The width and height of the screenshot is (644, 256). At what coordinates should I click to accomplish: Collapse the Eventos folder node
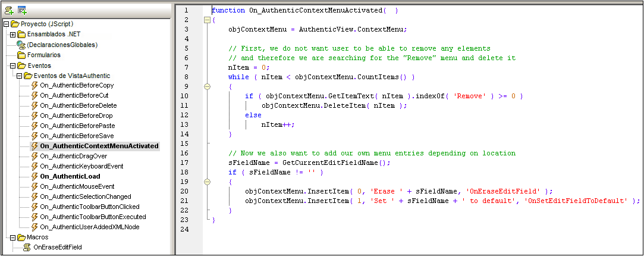[x=12, y=65]
